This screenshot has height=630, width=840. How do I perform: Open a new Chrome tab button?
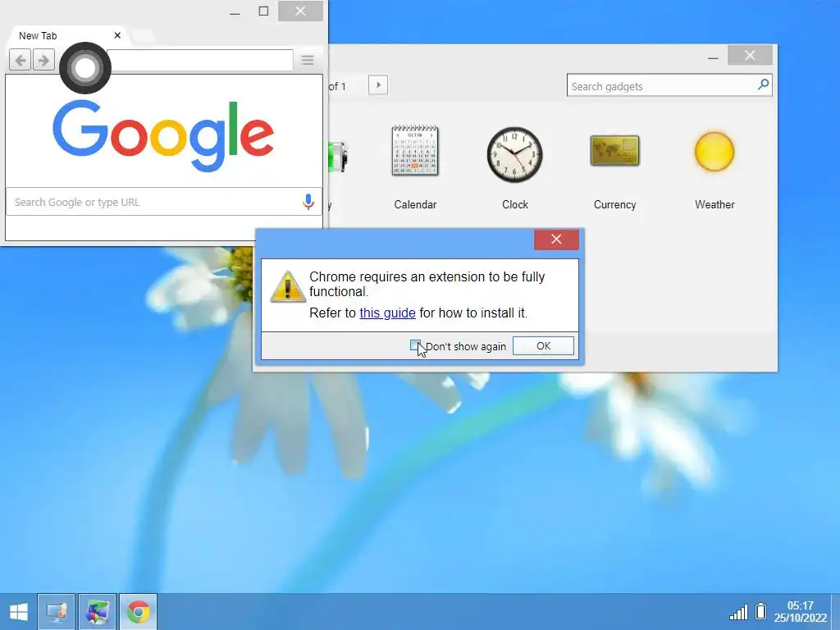tap(142, 36)
